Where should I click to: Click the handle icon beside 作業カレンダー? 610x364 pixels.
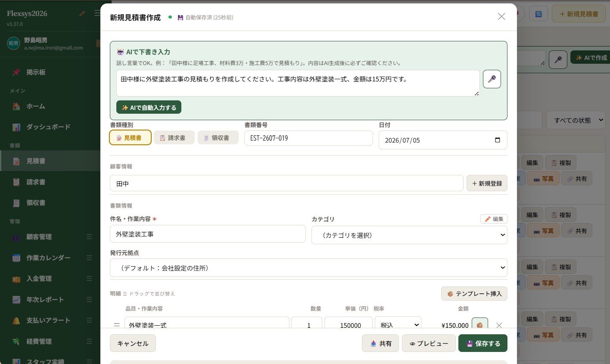point(89,258)
